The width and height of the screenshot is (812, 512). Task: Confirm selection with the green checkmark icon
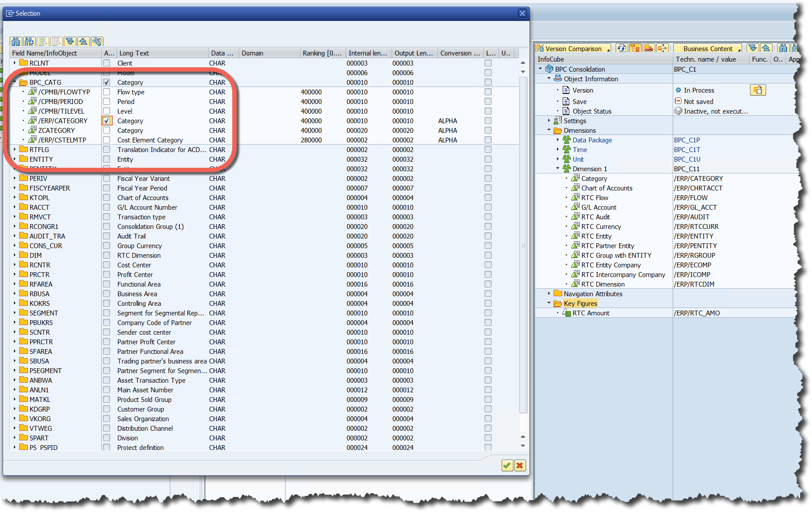(506, 466)
